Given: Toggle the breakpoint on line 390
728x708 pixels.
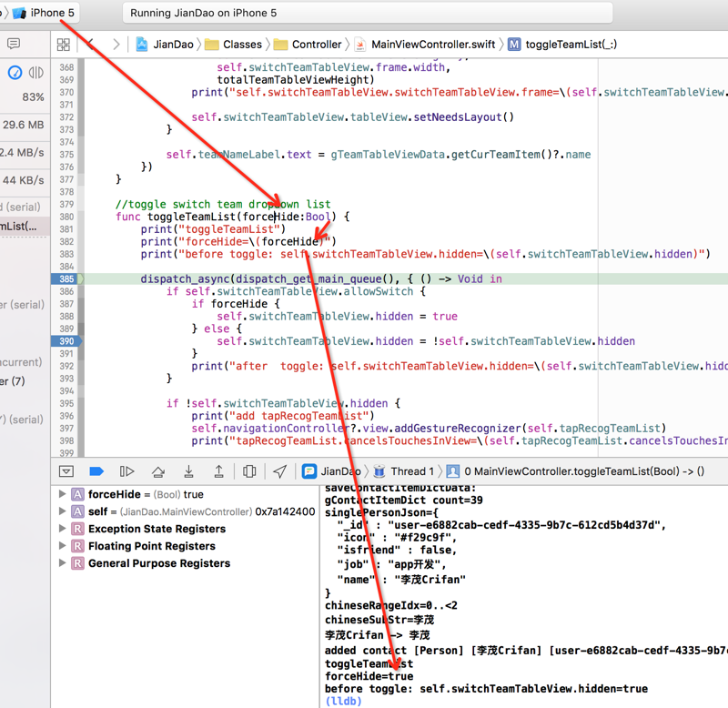Looking at the screenshot, I should pyautogui.click(x=66, y=341).
